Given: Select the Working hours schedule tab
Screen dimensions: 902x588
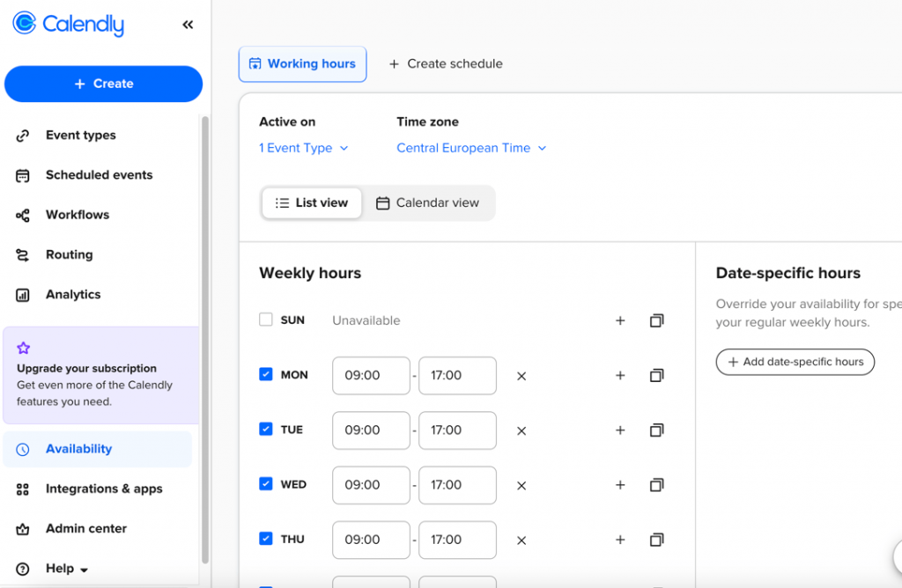Looking at the screenshot, I should (x=302, y=63).
